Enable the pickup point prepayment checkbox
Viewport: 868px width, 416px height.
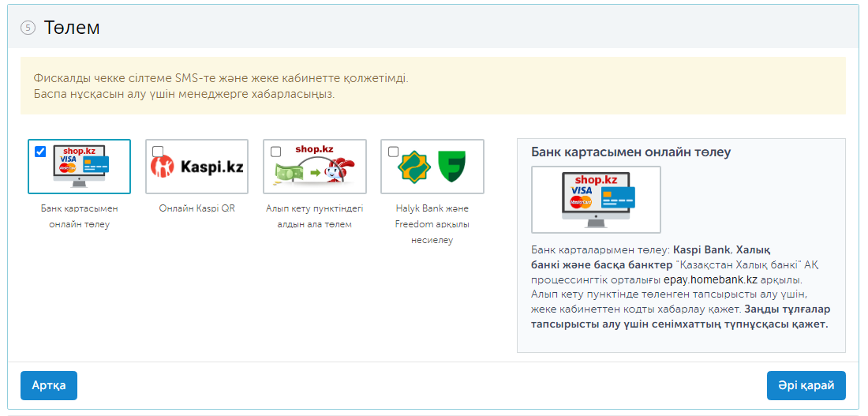[275, 152]
